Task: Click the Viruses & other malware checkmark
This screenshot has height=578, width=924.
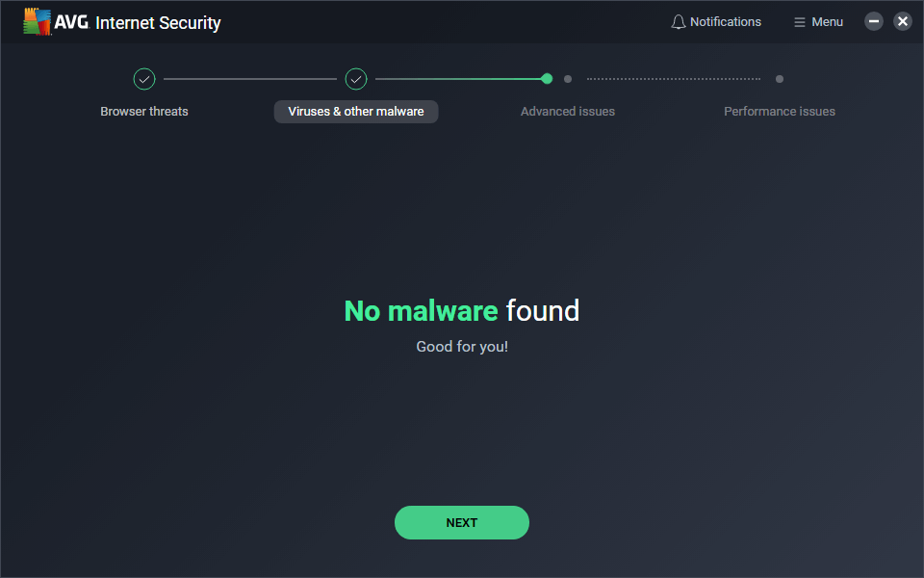Action: [356, 79]
